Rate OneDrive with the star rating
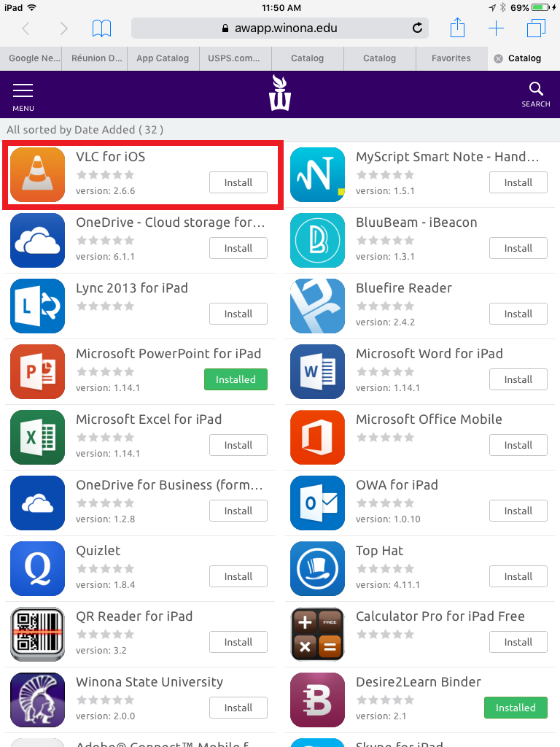This screenshot has height=747, width=560. coord(105,240)
